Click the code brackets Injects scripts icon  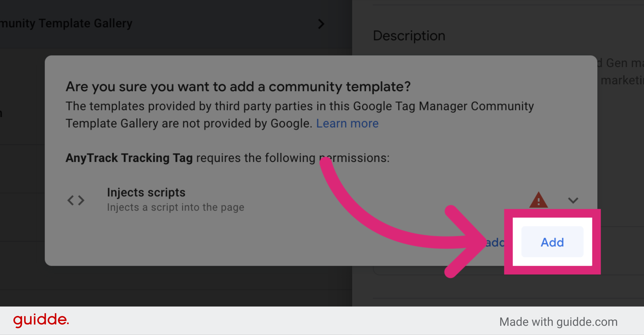pyautogui.click(x=76, y=201)
